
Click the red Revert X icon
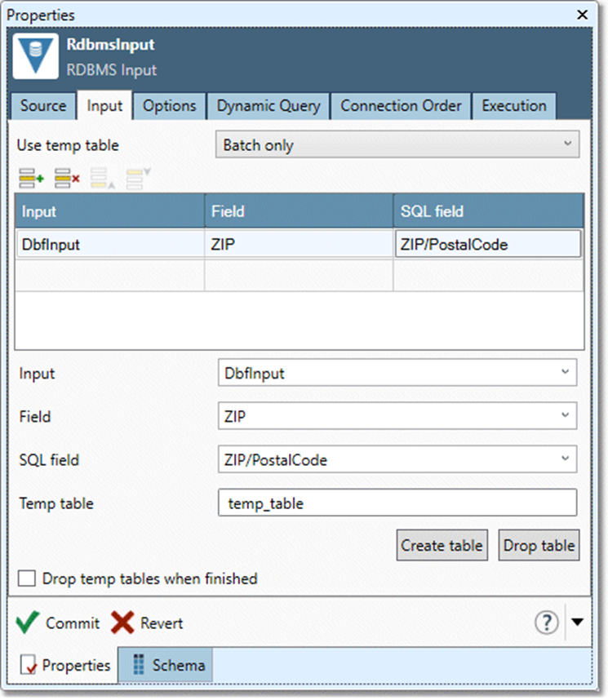coord(122,623)
